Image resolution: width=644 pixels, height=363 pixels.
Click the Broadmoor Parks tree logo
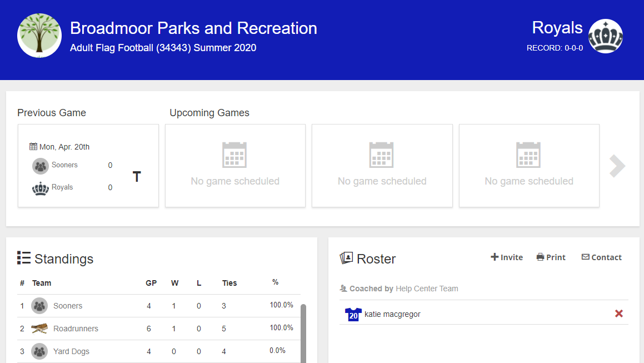pyautogui.click(x=39, y=36)
